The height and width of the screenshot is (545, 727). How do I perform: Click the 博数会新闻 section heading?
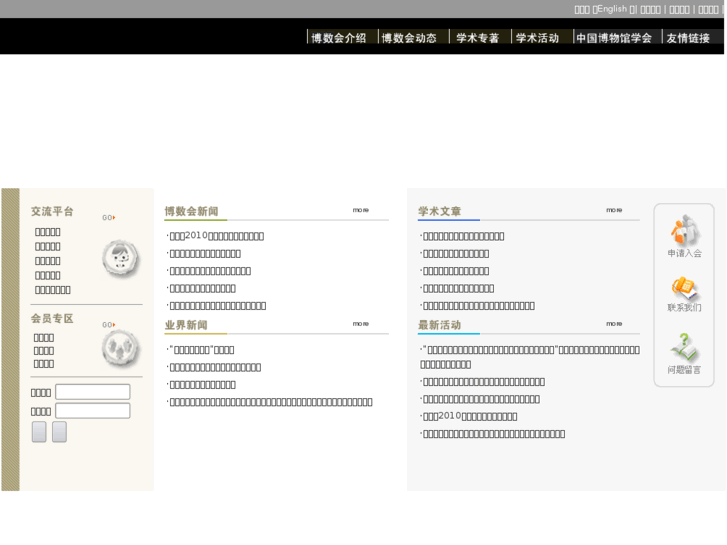pos(191,212)
